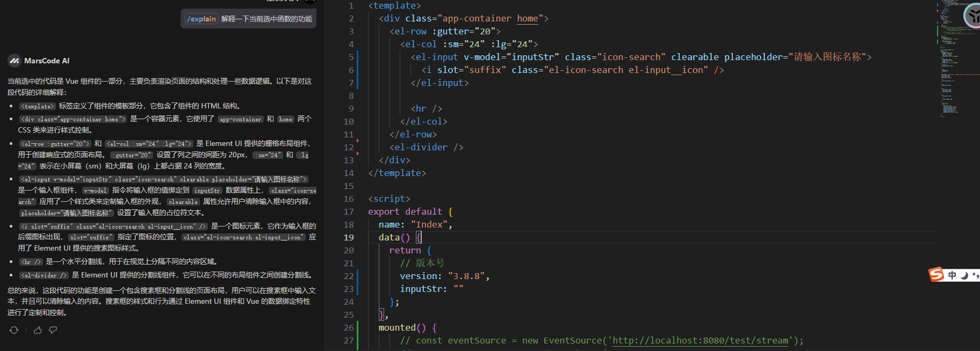The height and width of the screenshot is (351, 980).
Task: Open the Sogou input method S icon
Action: (936, 275)
